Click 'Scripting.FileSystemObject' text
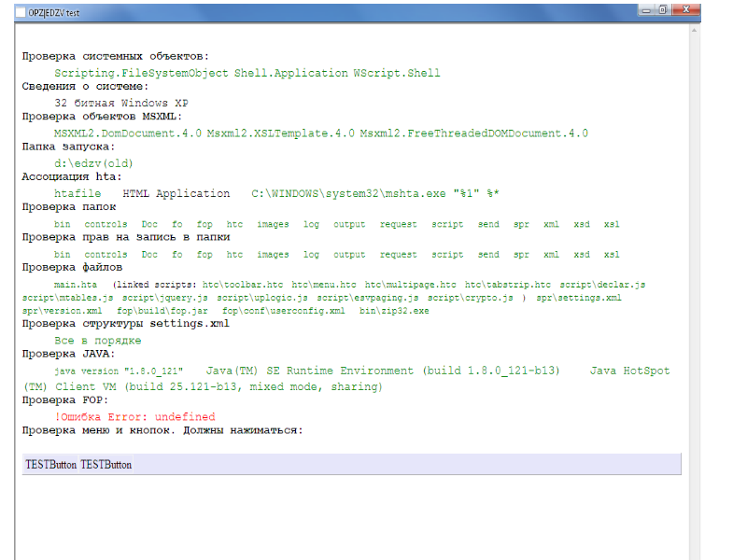Image resolution: width=747 pixels, height=560 pixels. pos(141,73)
